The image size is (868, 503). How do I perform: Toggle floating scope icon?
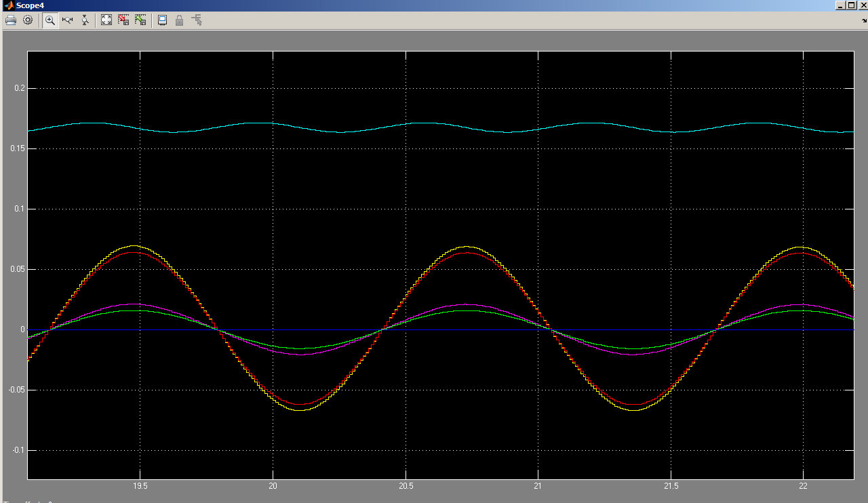click(163, 20)
